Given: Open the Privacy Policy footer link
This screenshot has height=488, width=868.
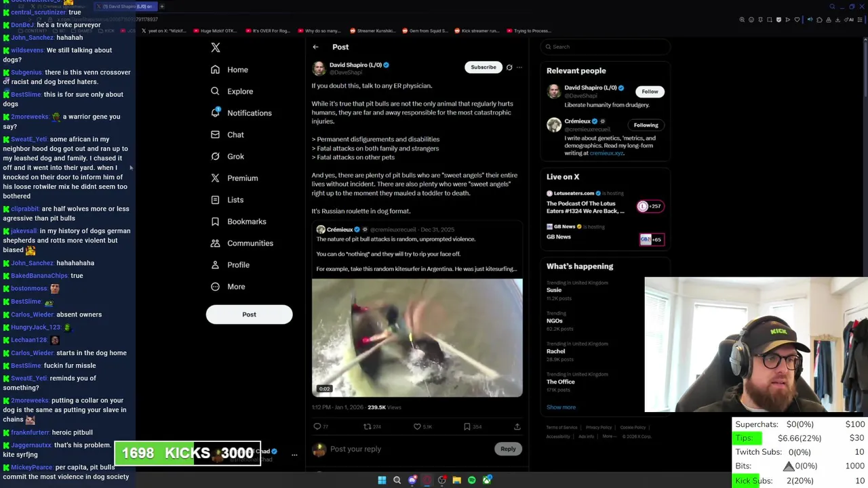Looking at the screenshot, I should point(599,428).
